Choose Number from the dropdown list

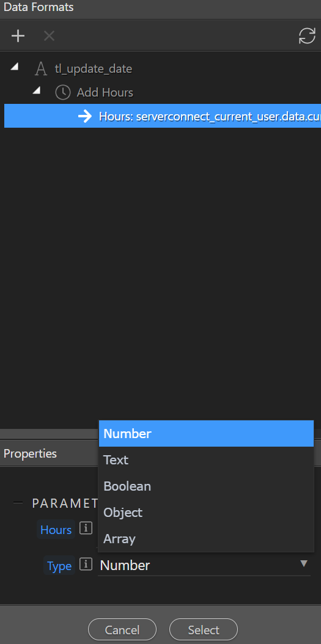206,433
